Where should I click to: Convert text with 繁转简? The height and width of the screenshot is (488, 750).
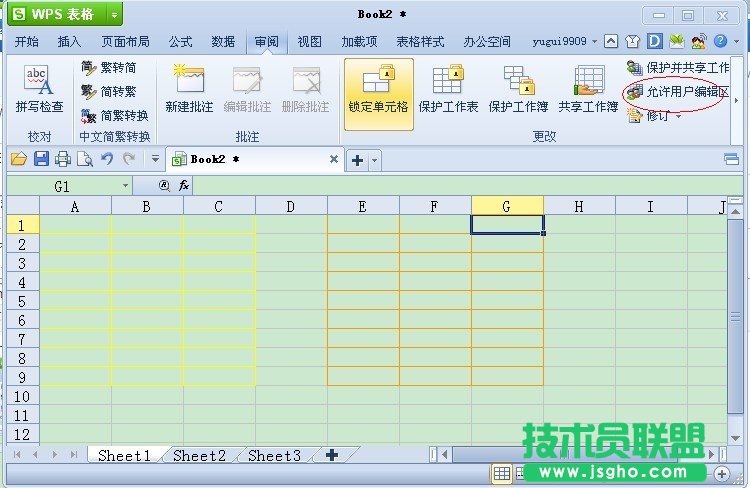tap(109, 68)
